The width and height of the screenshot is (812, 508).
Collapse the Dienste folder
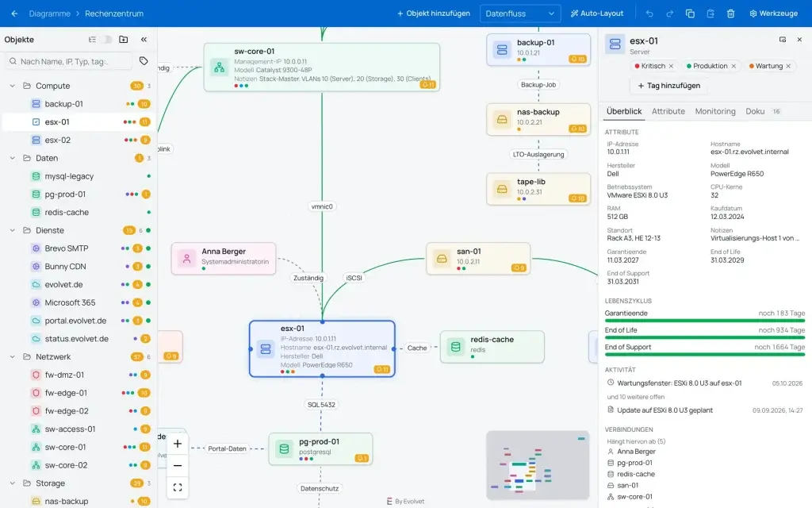point(13,230)
